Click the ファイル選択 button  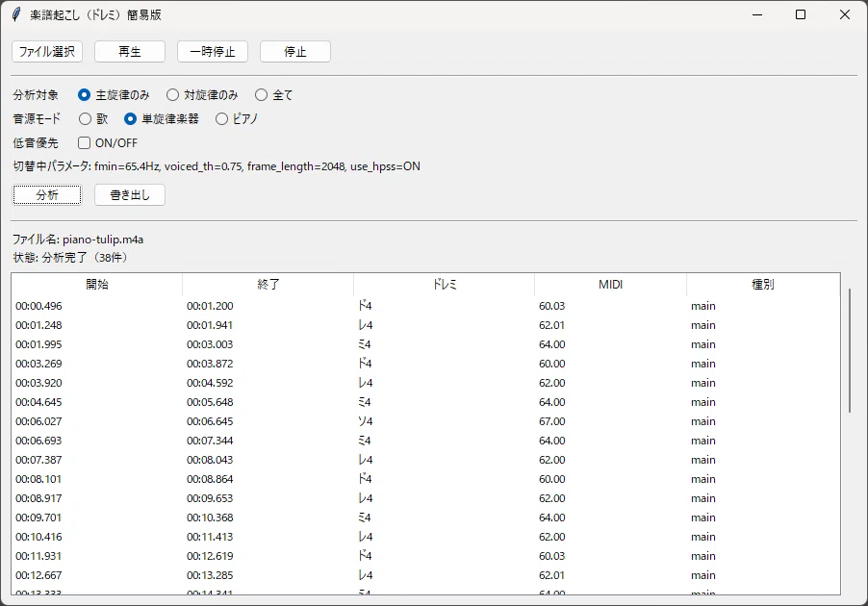coord(47,52)
